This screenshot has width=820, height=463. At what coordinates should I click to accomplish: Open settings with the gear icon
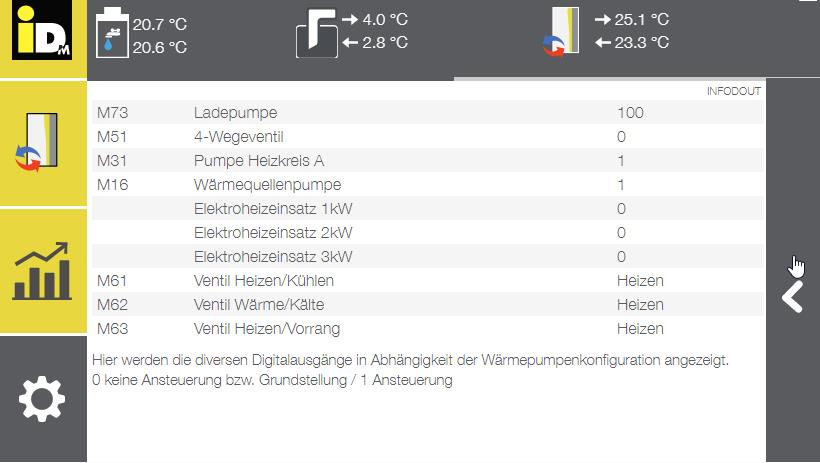(x=42, y=399)
